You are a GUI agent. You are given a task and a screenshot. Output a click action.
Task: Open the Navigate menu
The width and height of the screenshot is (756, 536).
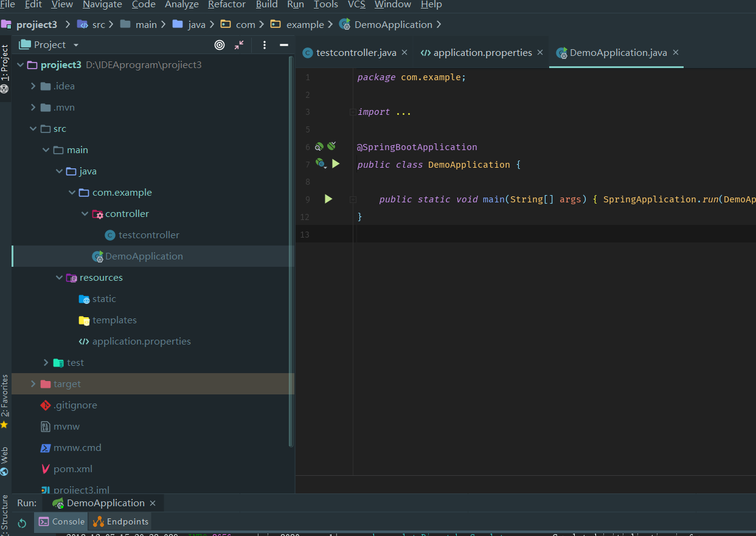coord(102,4)
